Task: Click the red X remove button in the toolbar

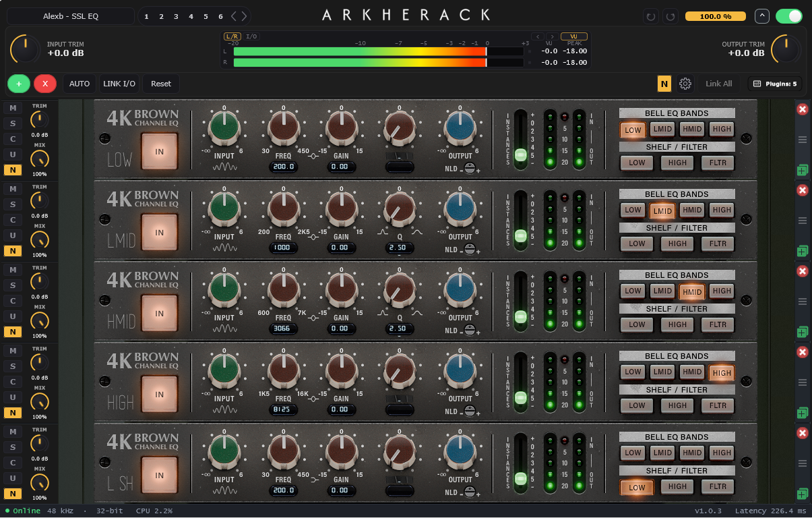Action: coord(45,84)
